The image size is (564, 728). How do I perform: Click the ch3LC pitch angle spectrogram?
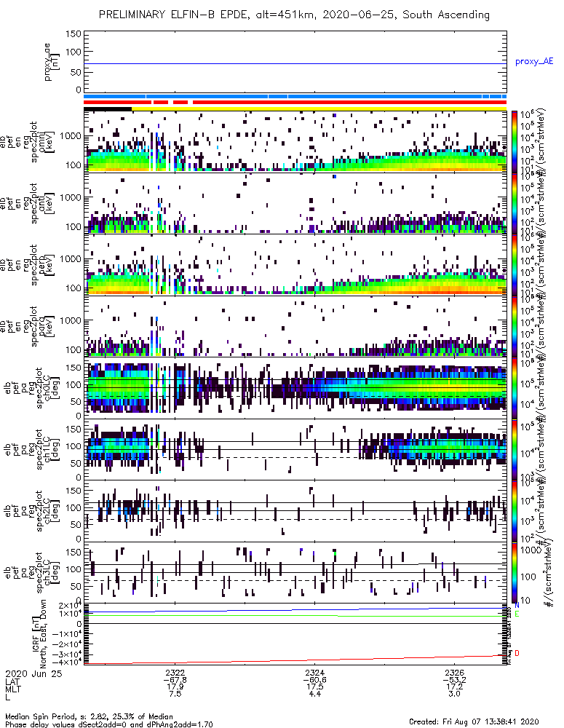click(x=295, y=572)
